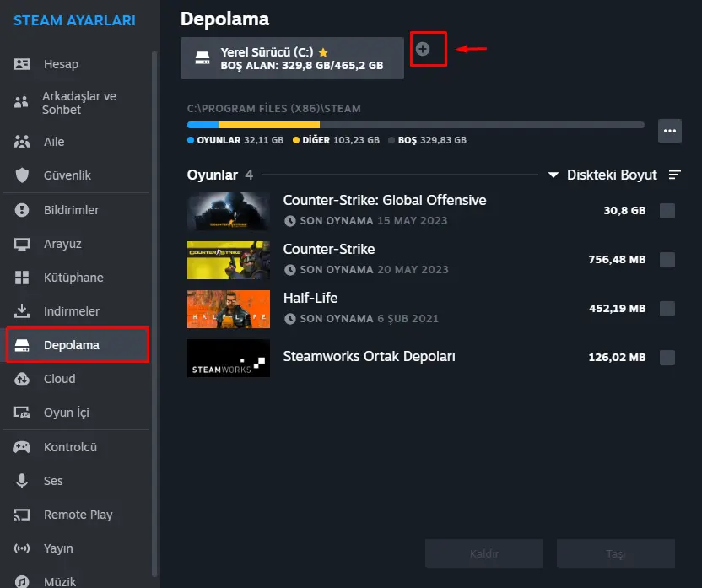
Task: Click the BOŞ 329,83 GB legend text
Action: coord(432,140)
